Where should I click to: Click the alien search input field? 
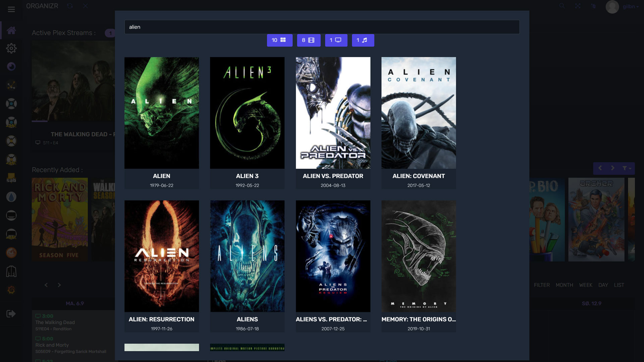pos(322,27)
